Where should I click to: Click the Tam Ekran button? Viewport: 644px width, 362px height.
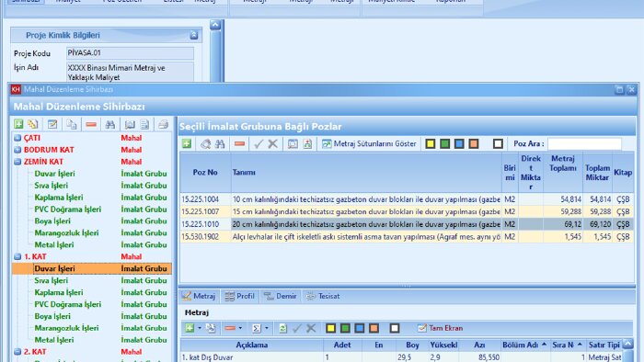tap(440, 328)
